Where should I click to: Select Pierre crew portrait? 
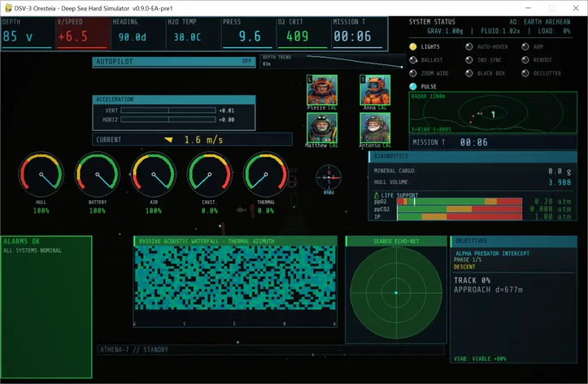(x=322, y=89)
